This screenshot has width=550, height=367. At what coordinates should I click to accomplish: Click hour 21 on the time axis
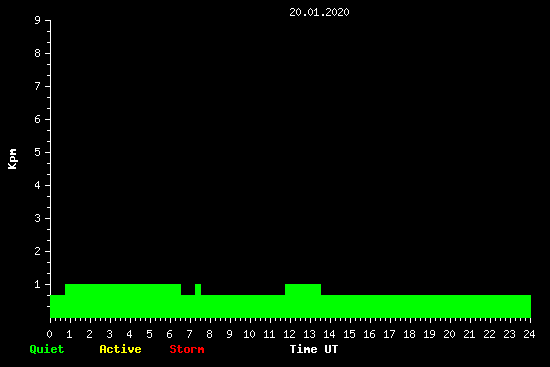469,334
